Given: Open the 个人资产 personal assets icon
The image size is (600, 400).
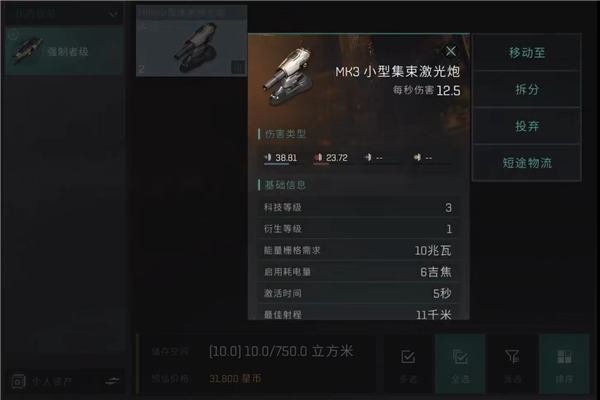Looking at the screenshot, I should [x=18, y=381].
